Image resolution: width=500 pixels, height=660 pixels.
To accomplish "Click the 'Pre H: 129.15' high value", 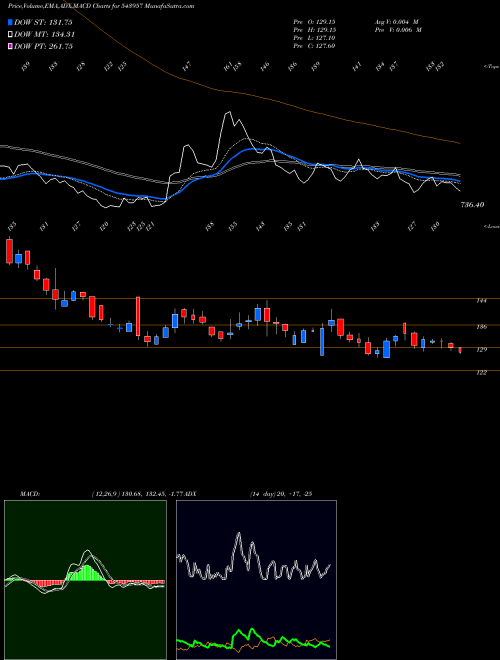I will [x=314, y=29].
